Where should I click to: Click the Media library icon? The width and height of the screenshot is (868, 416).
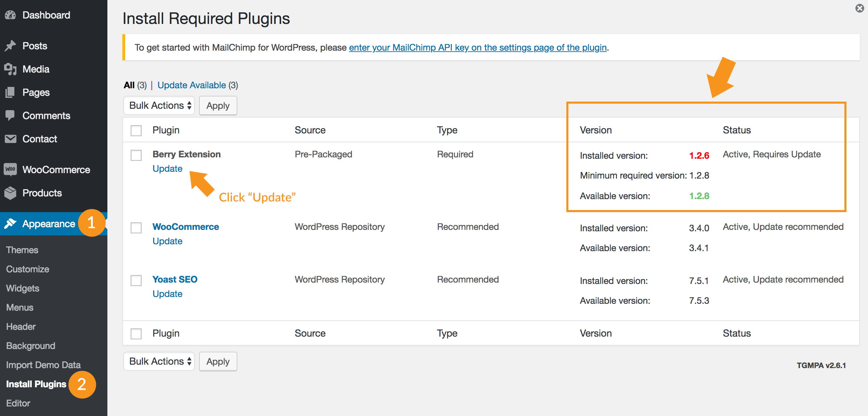pos(11,69)
